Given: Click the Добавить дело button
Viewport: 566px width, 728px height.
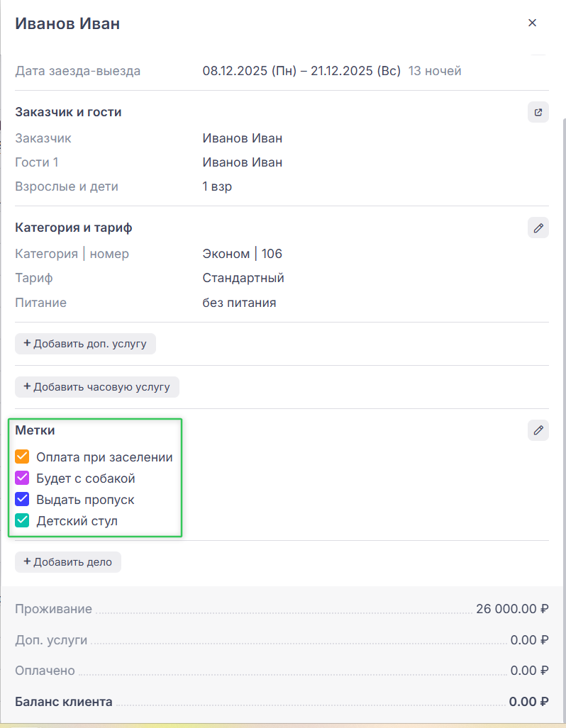Looking at the screenshot, I should (x=68, y=562).
